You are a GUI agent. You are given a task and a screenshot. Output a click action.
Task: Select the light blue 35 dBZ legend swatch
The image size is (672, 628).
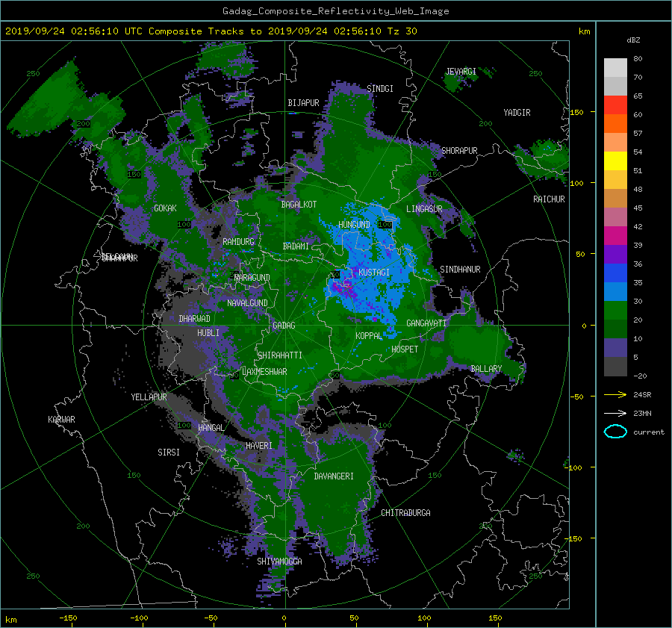615,291
